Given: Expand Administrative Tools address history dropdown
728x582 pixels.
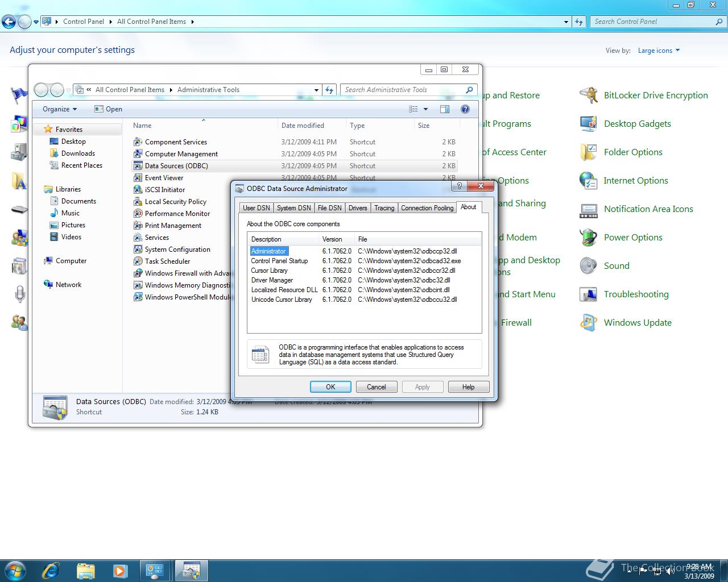Looking at the screenshot, I should pyautogui.click(x=316, y=90).
